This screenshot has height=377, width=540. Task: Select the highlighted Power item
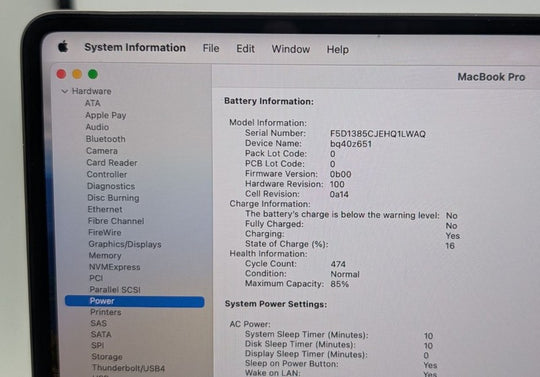(134, 301)
